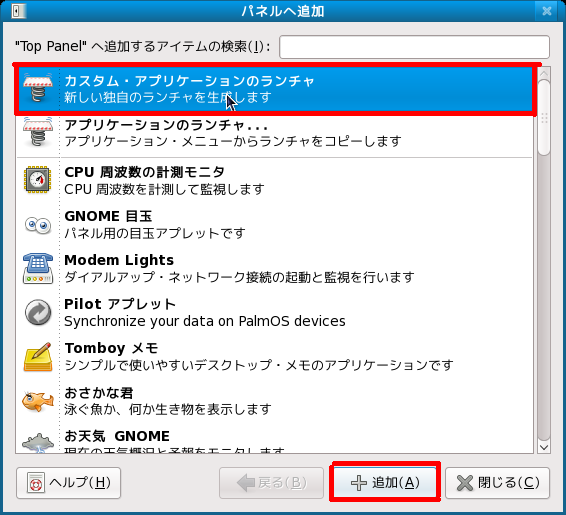Click the orange fish applet icon
This screenshot has width=566, height=515.
[38, 401]
